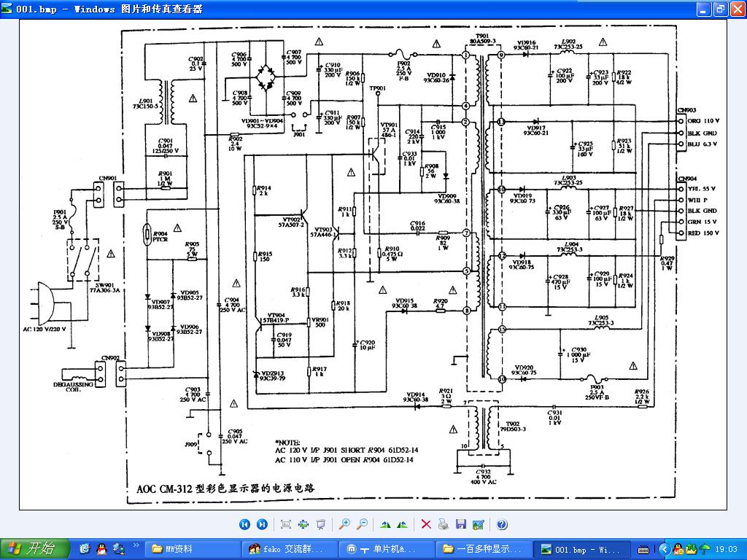Delete the image with the red X
Viewport: 747px width, 560px height.
[x=426, y=524]
